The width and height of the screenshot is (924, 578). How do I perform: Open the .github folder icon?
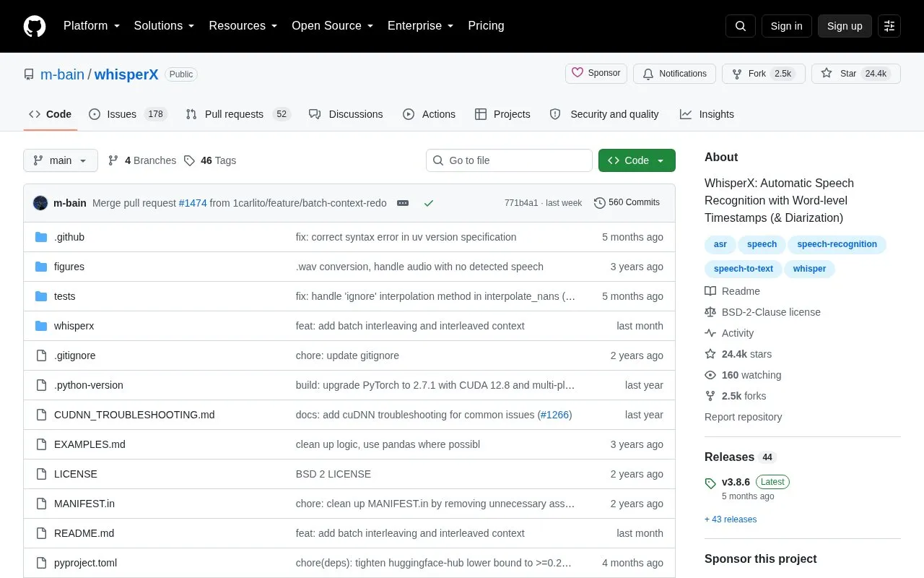[x=41, y=237]
